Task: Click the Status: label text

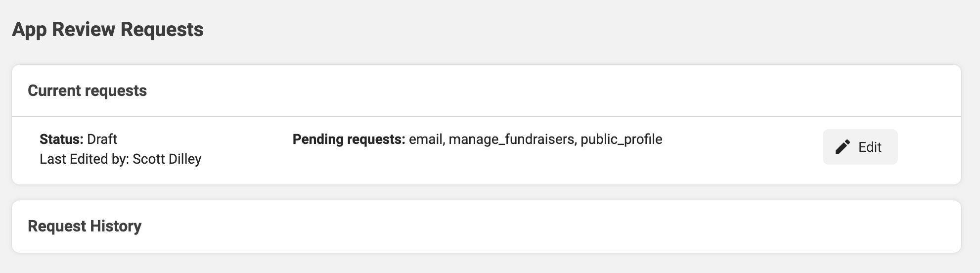Action: [x=61, y=139]
